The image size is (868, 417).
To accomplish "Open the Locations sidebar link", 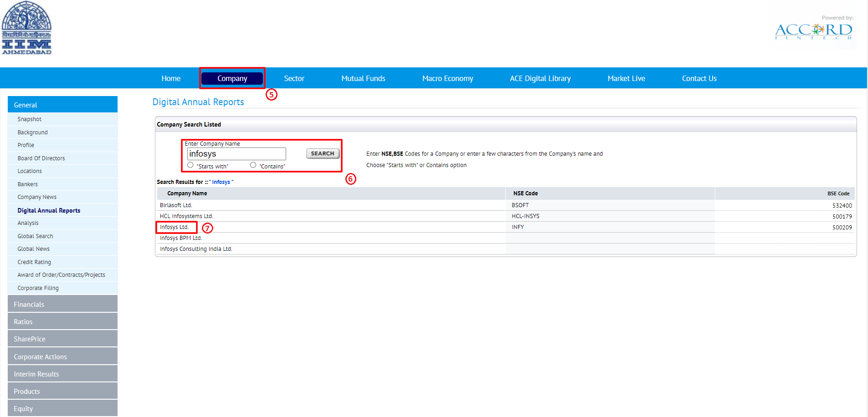I will coord(30,171).
